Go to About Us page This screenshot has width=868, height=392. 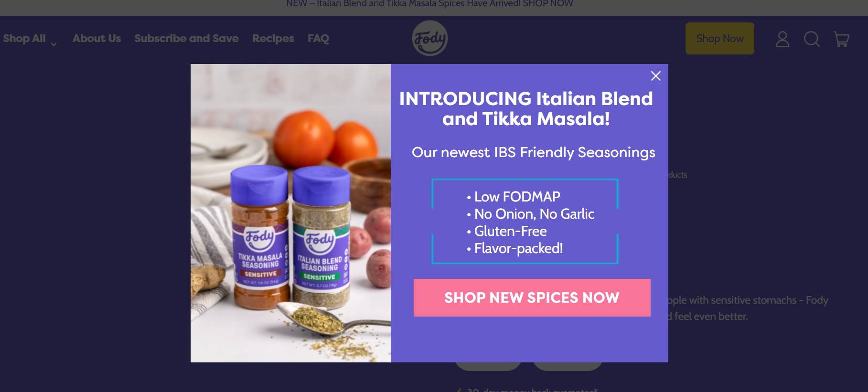coord(96,38)
